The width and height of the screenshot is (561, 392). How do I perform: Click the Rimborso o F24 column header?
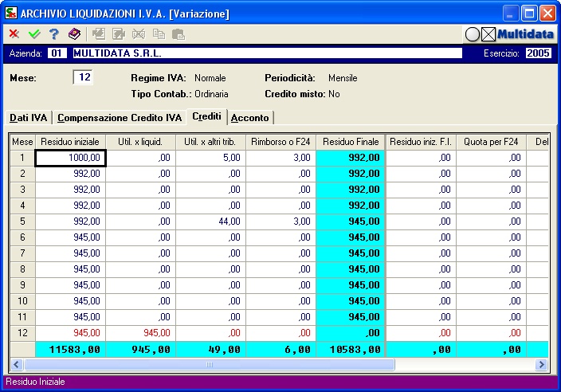click(280, 142)
